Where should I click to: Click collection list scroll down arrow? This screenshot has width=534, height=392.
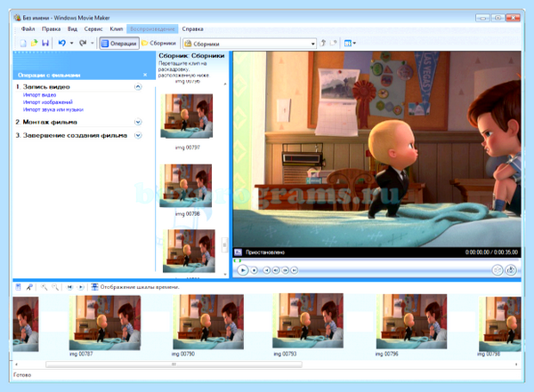(225, 275)
